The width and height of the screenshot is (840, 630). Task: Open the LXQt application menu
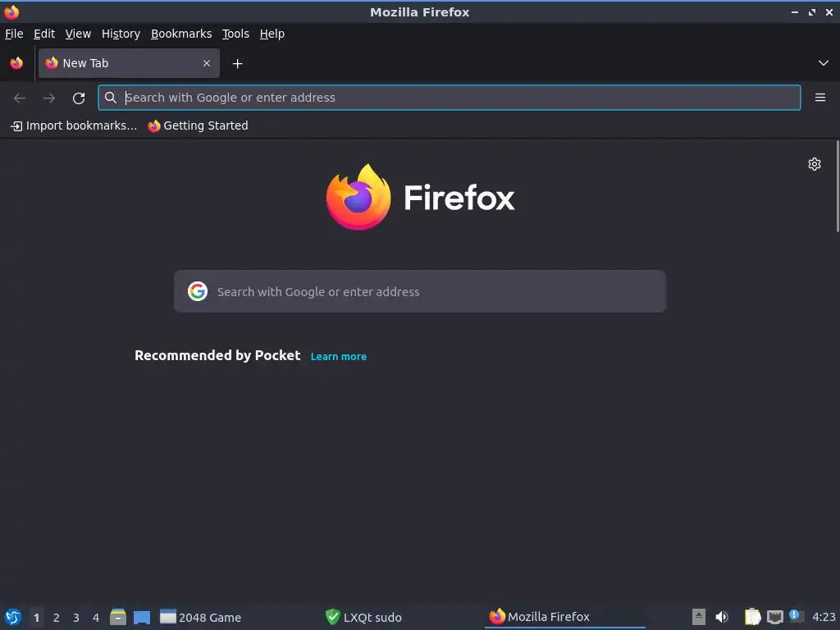pyautogui.click(x=13, y=617)
